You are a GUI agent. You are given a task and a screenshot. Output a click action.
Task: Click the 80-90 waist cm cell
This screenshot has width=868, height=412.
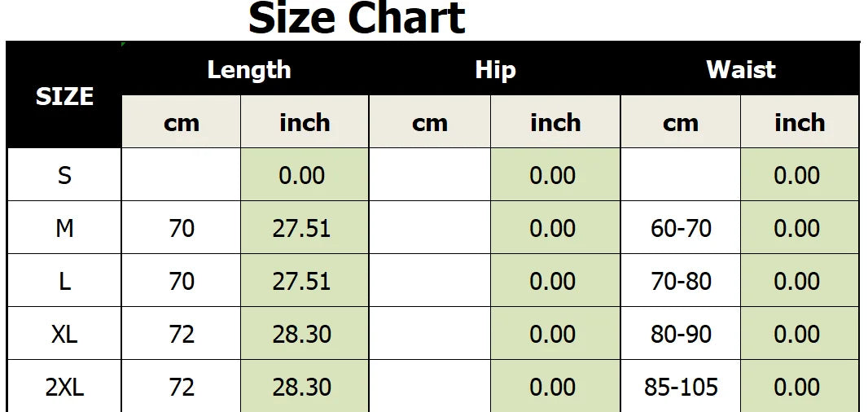[681, 334]
